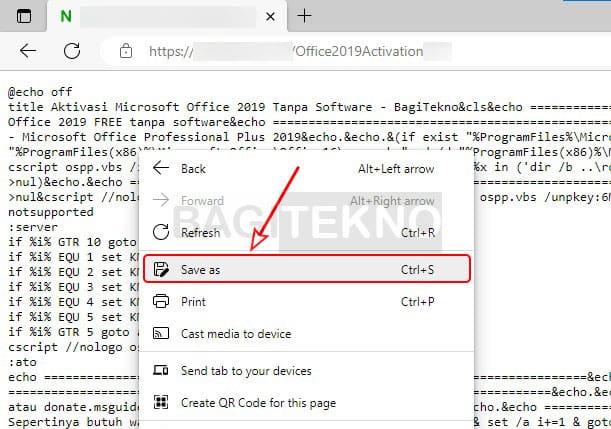Choose Forward in the context menu
Viewport: 611px width, 429px height.
307,201
